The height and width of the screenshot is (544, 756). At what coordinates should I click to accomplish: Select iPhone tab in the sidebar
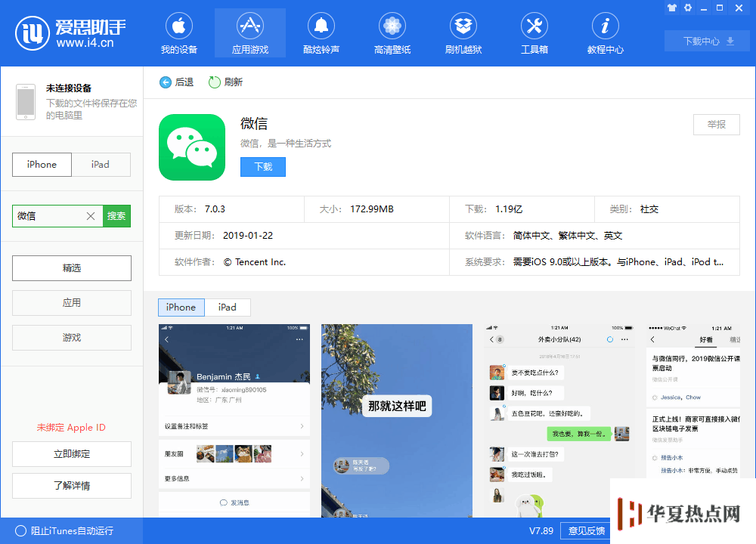(42, 165)
